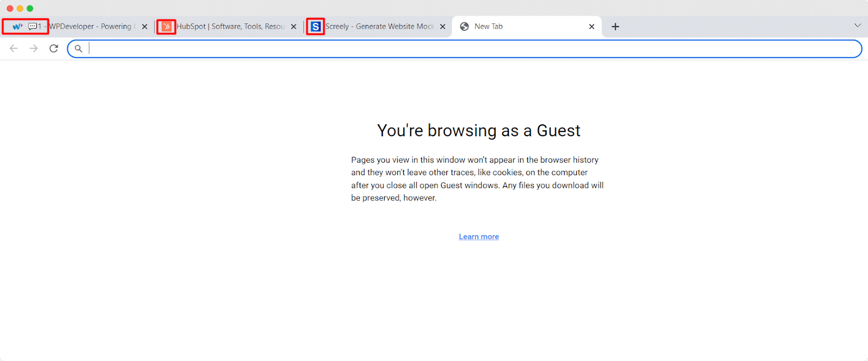Click the WPDeveloper favicon in first tab
This screenshot has height=361, width=868.
(17, 27)
